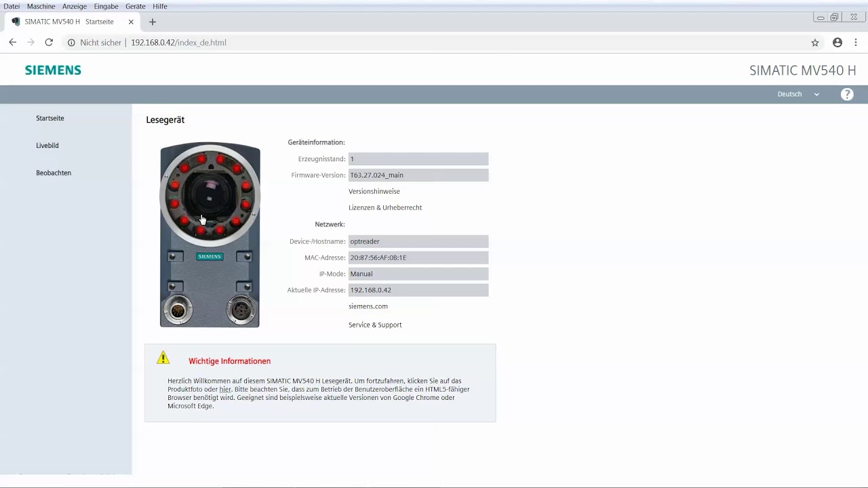Open the Versionshinweise link
Screen dimensions: 868x488
(x=374, y=191)
